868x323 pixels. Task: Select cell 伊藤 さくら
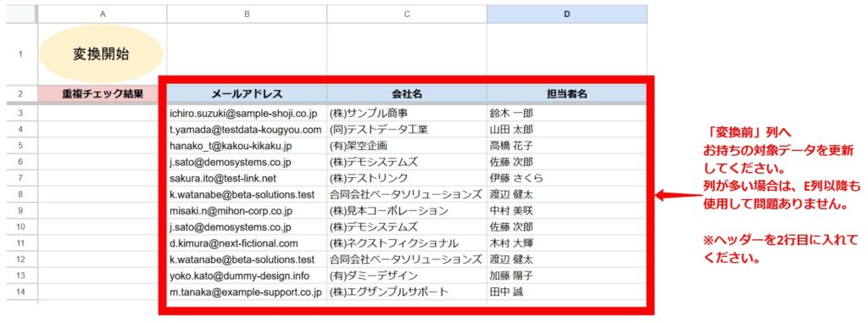[567, 178]
